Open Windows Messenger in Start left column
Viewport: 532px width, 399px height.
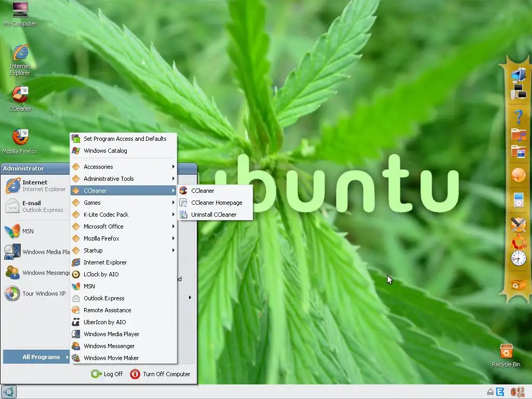(x=36, y=272)
